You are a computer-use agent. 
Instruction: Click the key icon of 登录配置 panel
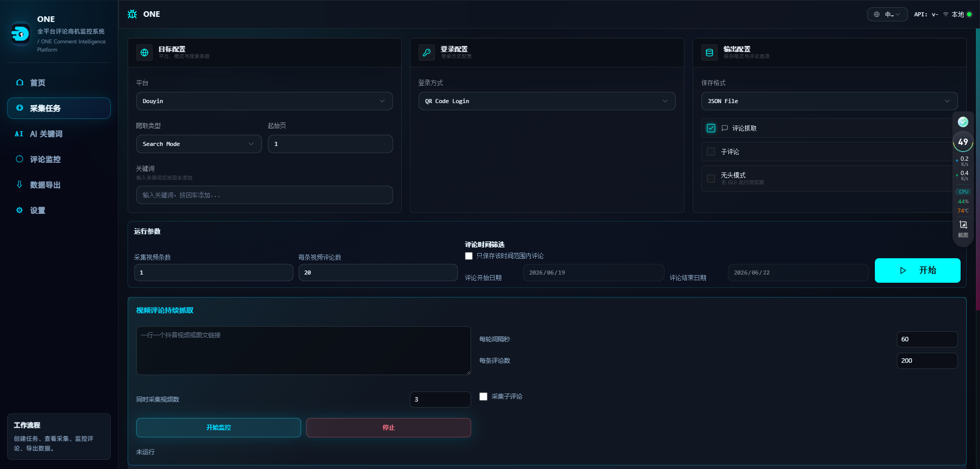click(x=427, y=53)
